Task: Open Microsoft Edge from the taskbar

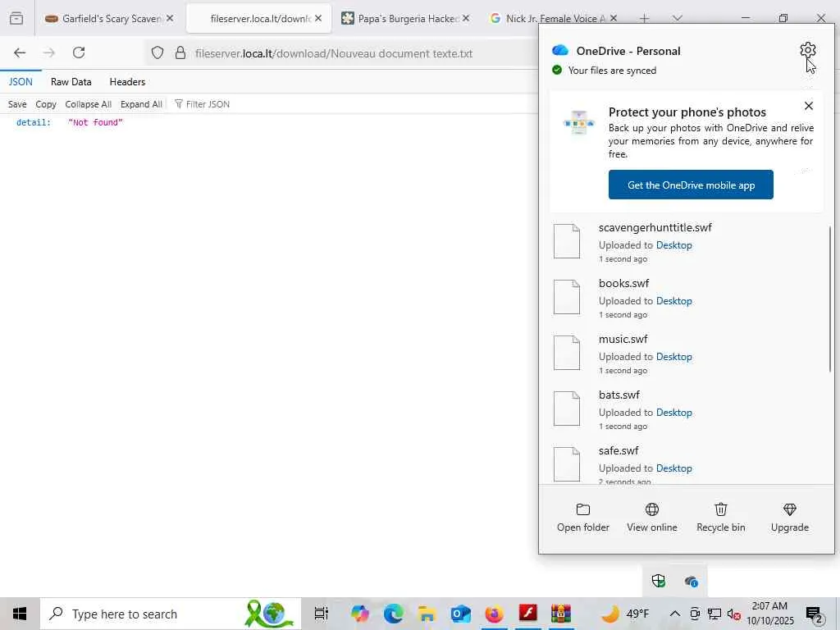Action: (x=393, y=614)
